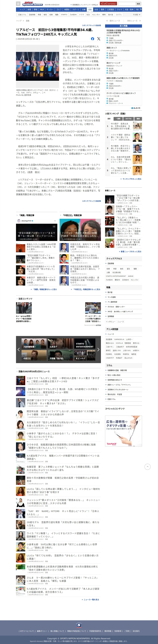Click the Sponichi Annex logo
The height and width of the screenshot is (644, 158).
tap(32, 4)
